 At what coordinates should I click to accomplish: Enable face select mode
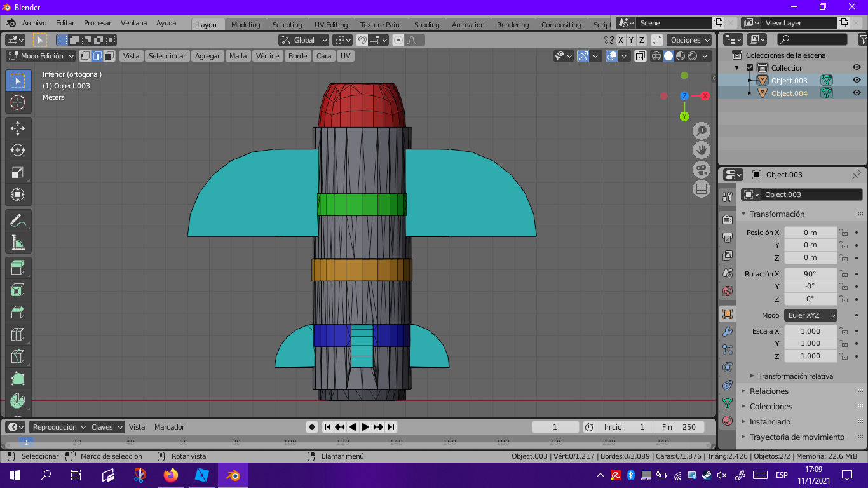pyautogui.click(x=109, y=56)
